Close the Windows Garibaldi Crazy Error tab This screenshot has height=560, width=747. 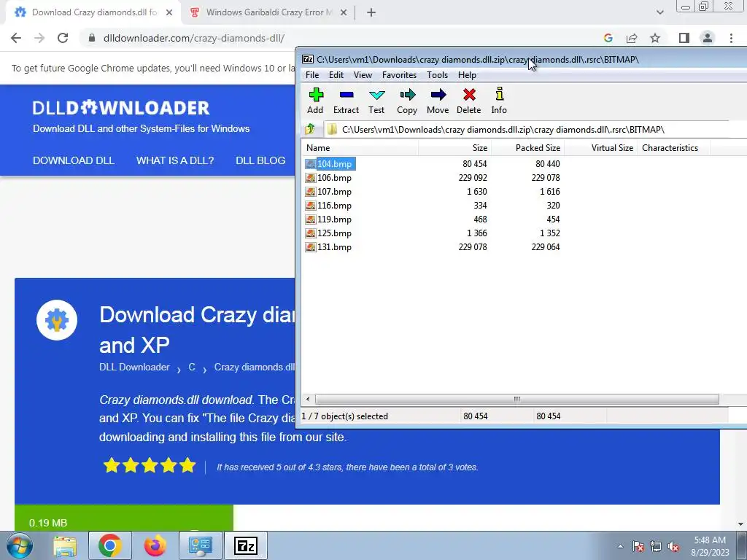(344, 12)
